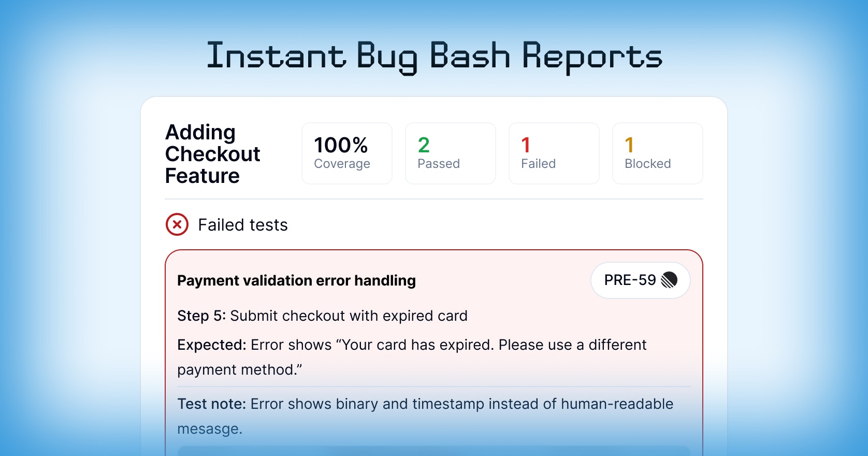Click the misspelled word mesasge
This screenshot has height=456, width=868.
point(210,429)
